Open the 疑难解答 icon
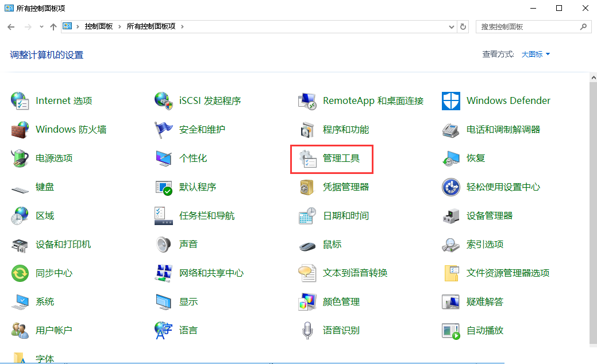 click(x=451, y=302)
